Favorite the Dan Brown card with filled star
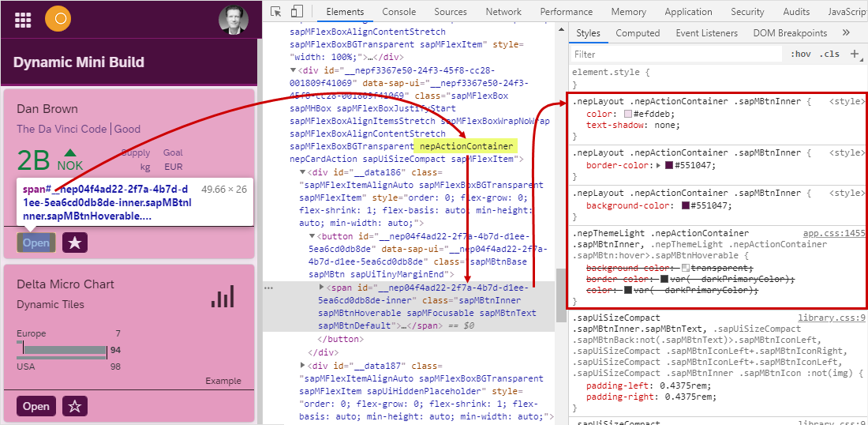Image resolution: width=868 pixels, height=425 pixels. (75, 243)
